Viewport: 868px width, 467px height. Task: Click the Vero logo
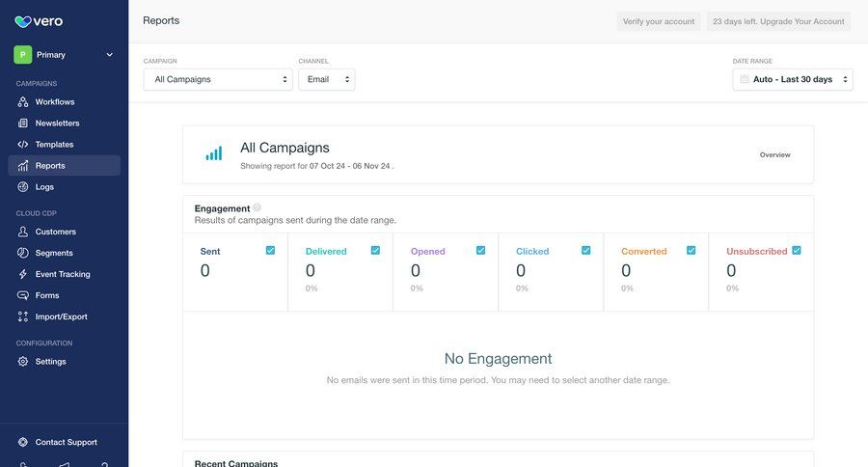click(39, 21)
